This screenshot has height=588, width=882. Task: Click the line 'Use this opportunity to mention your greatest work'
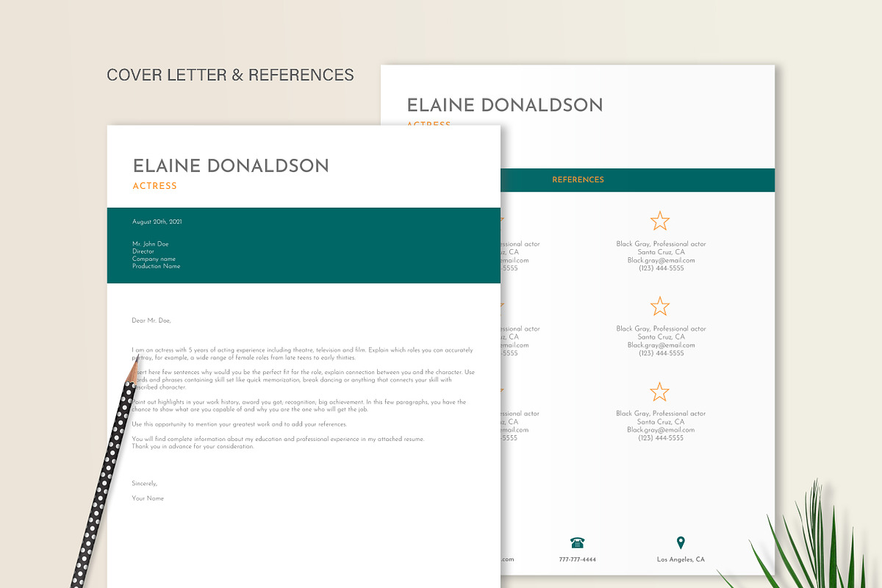(x=239, y=424)
